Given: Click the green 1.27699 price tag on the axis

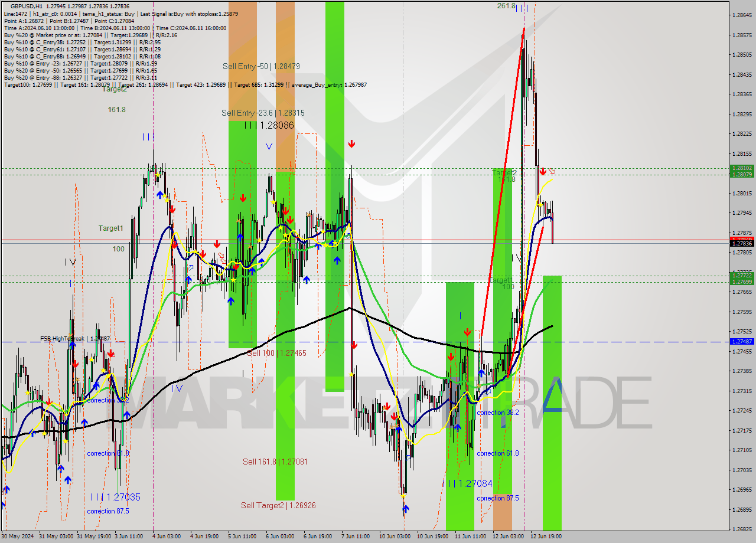Looking at the screenshot, I should [742, 282].
